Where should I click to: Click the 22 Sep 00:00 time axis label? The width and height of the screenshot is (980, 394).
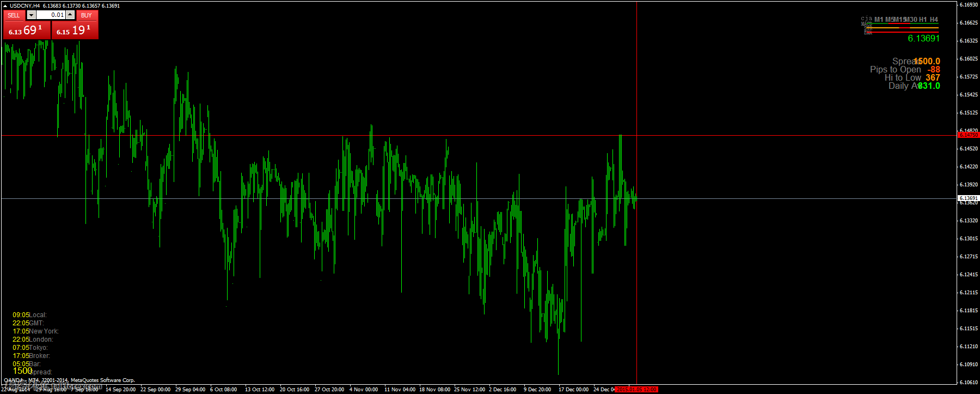155,390
